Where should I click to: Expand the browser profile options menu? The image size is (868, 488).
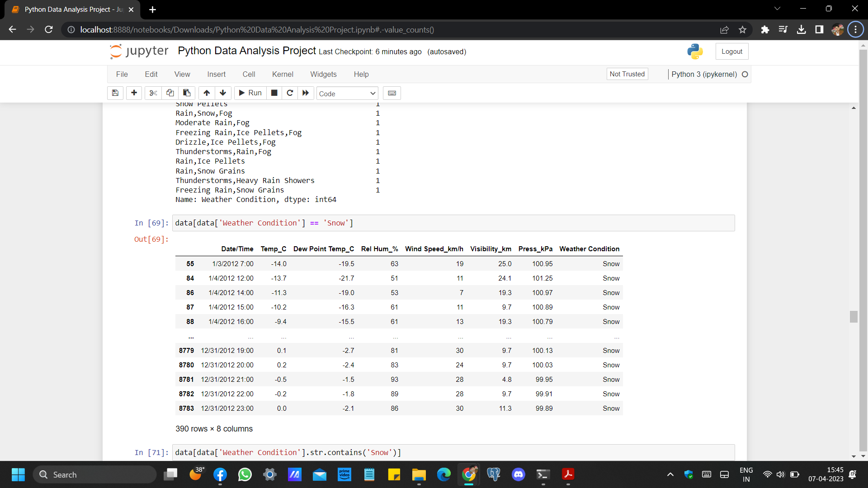[838, 29]
